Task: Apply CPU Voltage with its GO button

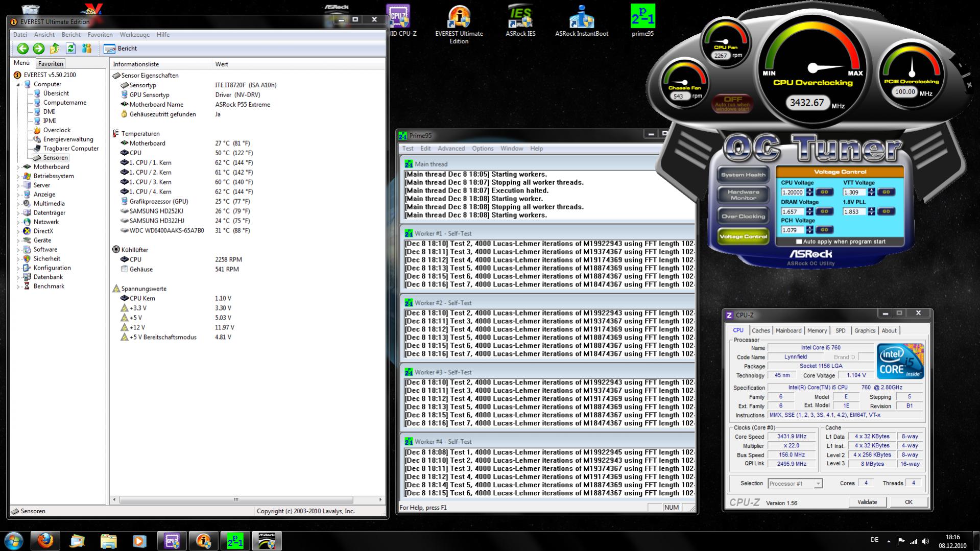Action: click(x=824, y=192)
